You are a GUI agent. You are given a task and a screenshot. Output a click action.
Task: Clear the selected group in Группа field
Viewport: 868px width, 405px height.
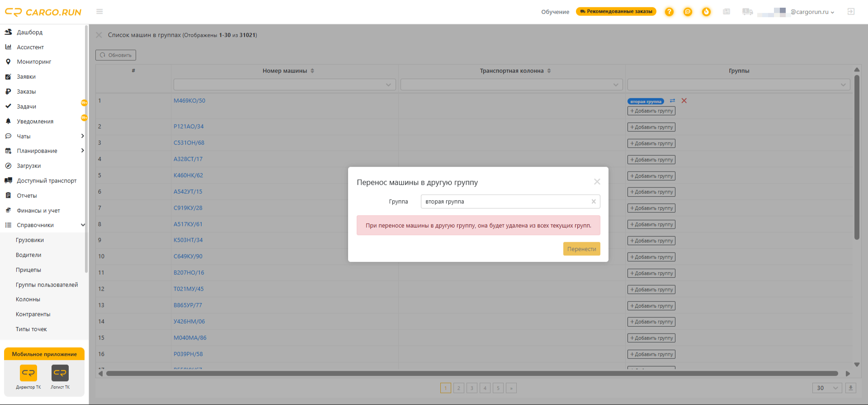(594, 202)
